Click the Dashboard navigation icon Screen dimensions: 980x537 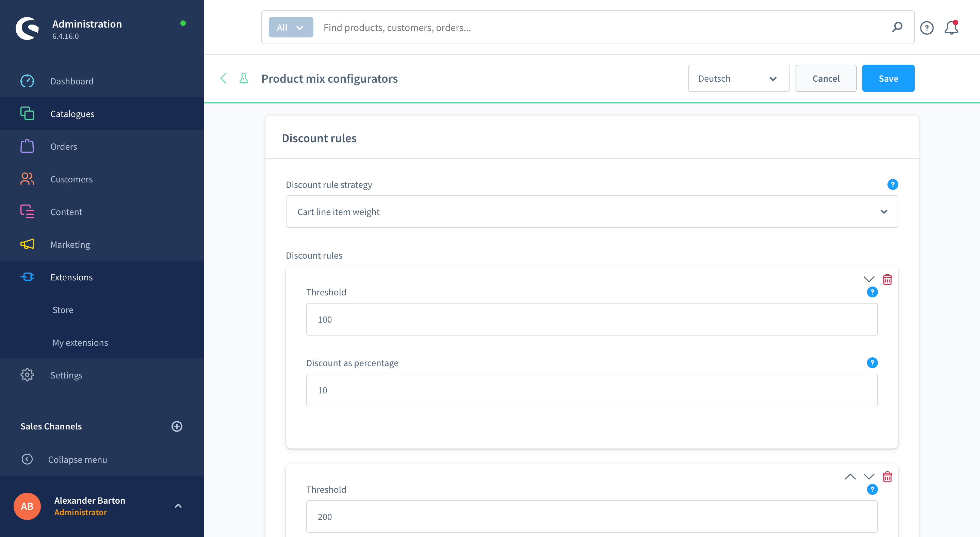(x=27, y=81)
